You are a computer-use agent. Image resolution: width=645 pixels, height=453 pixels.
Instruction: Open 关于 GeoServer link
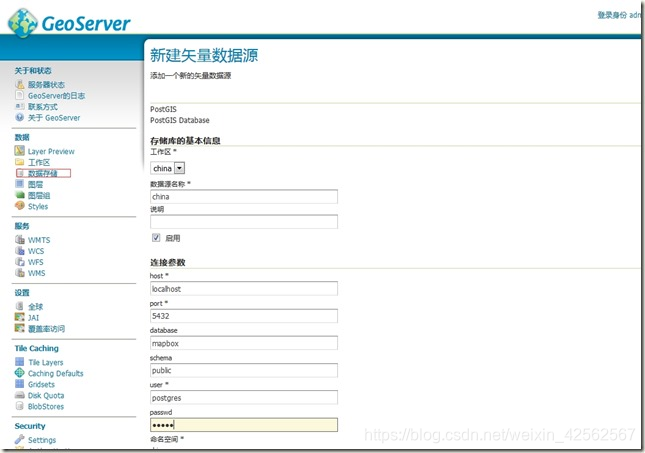point(54,118)
